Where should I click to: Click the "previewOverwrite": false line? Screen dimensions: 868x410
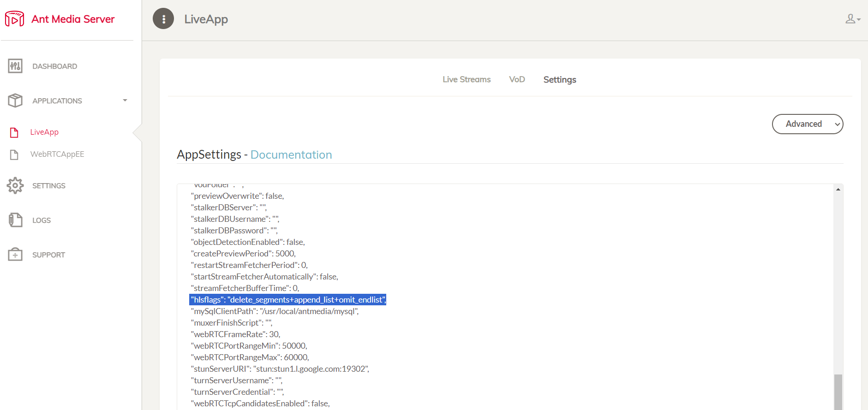click(237, 196)
